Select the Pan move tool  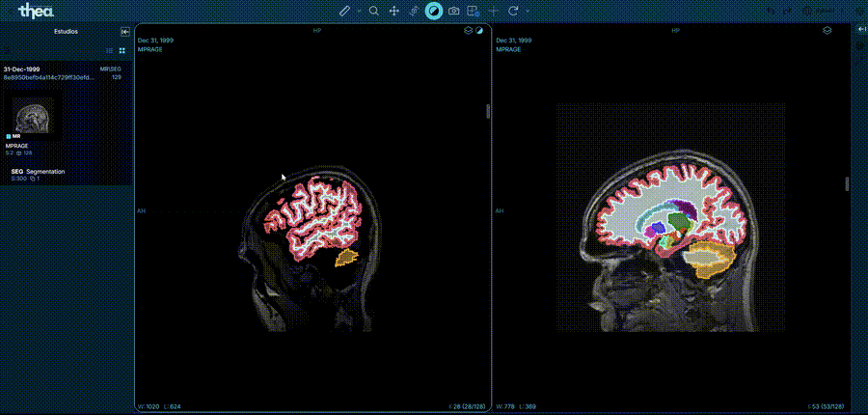click(x=394, y=11)
